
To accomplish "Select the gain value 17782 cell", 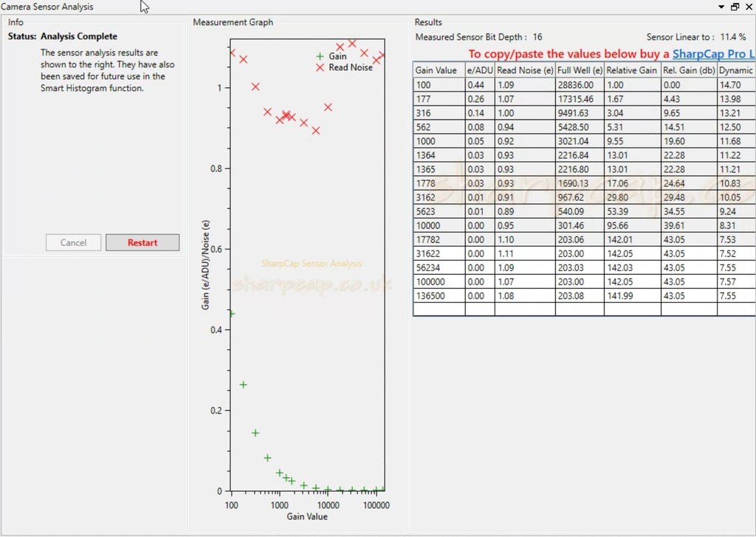I will click(439, 239).
